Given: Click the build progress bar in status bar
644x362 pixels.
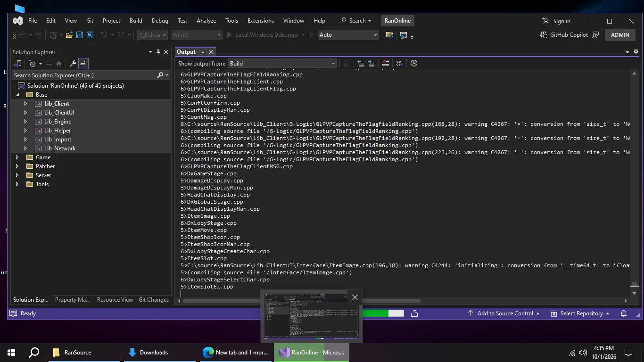Looking at the screenshot, I should [x=383, y=313].
